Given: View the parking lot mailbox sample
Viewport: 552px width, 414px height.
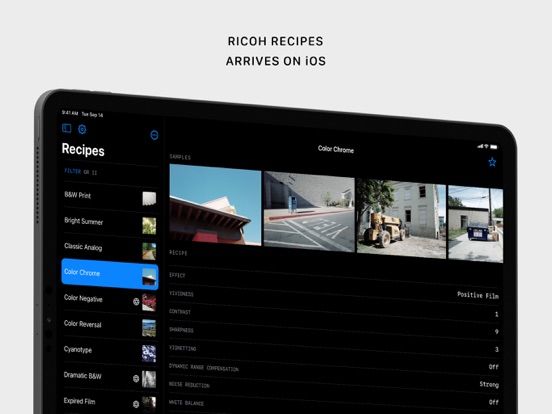Looking at the screenshot, I should [x=309, y=212].
